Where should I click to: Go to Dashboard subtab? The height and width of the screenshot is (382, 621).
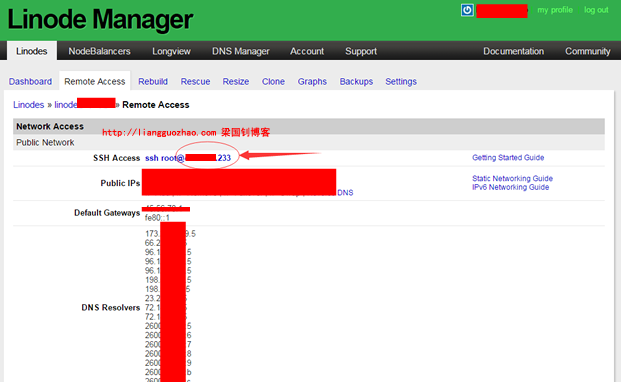click(x=30, y=82)
